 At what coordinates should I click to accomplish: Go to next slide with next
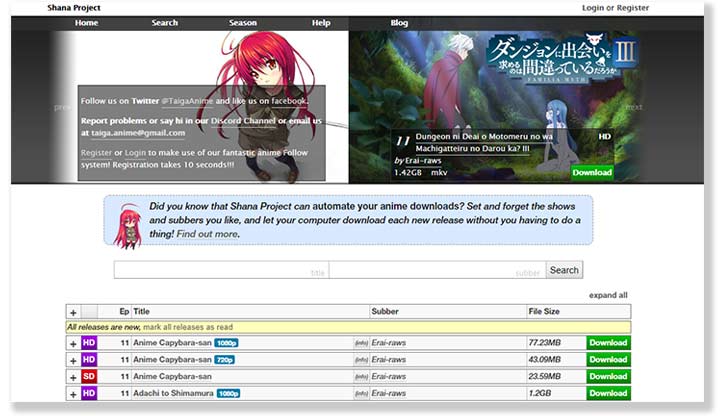(x=634, y=107)
